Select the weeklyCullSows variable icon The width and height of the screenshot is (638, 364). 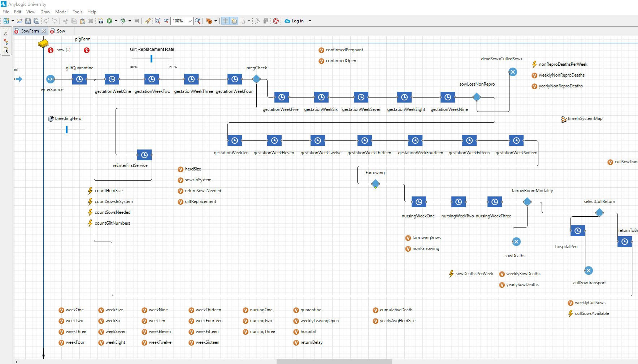[x=570, y=303]
